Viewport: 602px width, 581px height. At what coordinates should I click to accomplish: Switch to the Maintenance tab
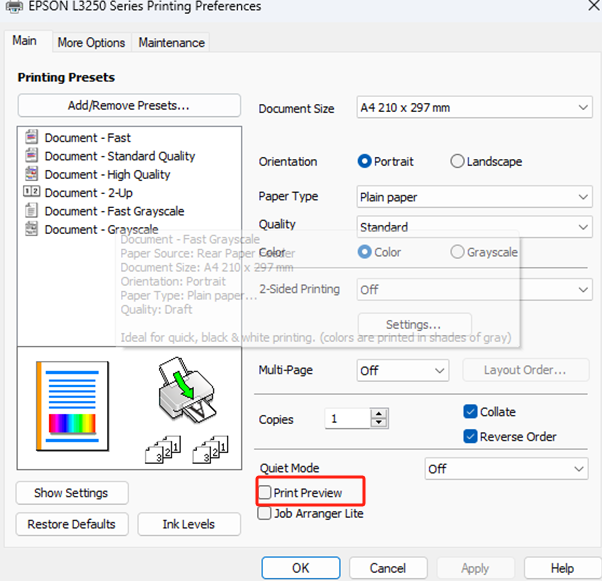click(171, 43)
